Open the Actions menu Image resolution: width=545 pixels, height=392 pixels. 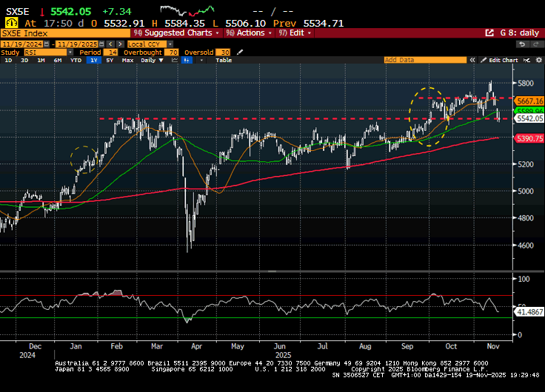point(247,33)
